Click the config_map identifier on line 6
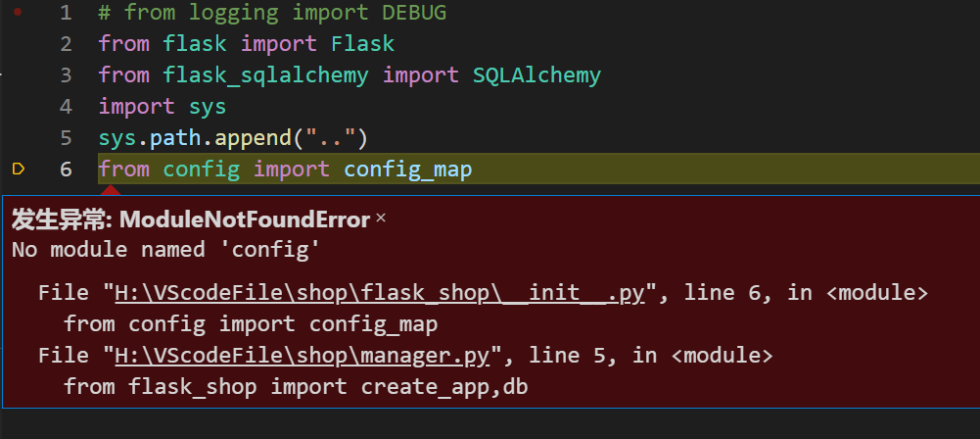The height and width of the screenshot is (439, 980). click(x=408, y=170)
